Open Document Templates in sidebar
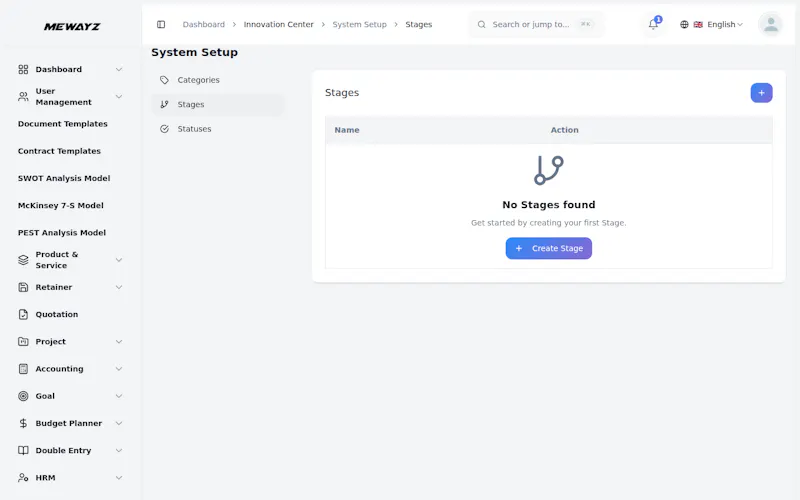Screen dimensions: 800x500 [63, 124]
